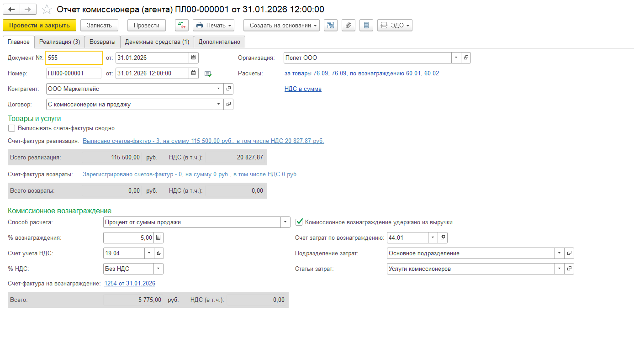Switch to the Реализация (3) tab

click(59, 42)
